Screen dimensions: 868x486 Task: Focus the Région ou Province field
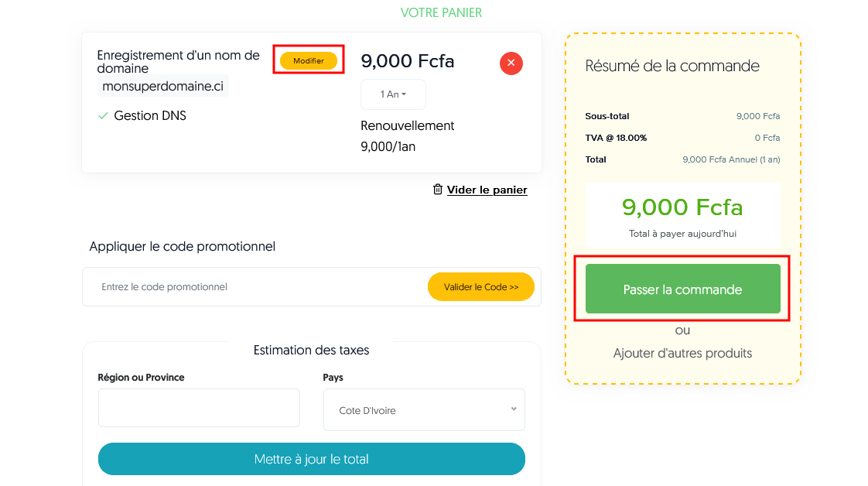(199, 408)
